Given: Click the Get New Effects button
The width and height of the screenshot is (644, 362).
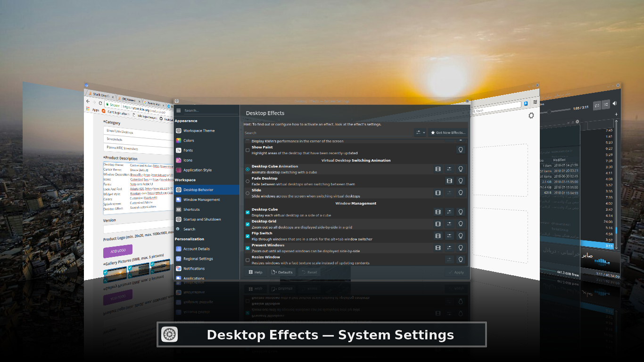Looking at the screenshot, I should click(447, 133).
